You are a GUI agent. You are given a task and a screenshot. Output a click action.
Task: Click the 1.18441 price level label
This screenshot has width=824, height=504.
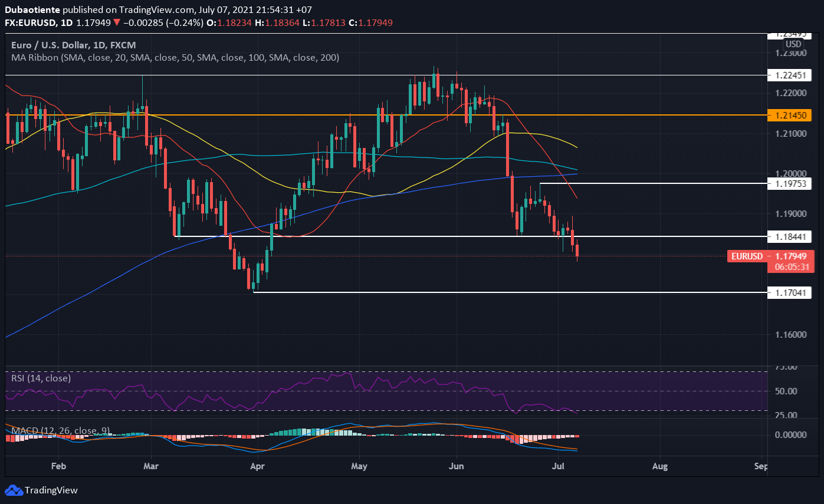coord(790,236)
